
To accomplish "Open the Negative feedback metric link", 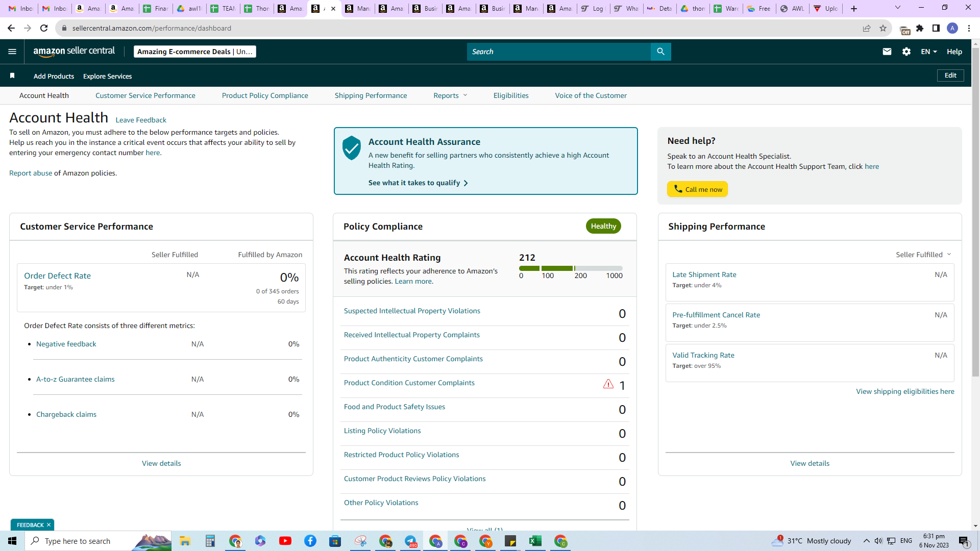I will pos(66,344).
